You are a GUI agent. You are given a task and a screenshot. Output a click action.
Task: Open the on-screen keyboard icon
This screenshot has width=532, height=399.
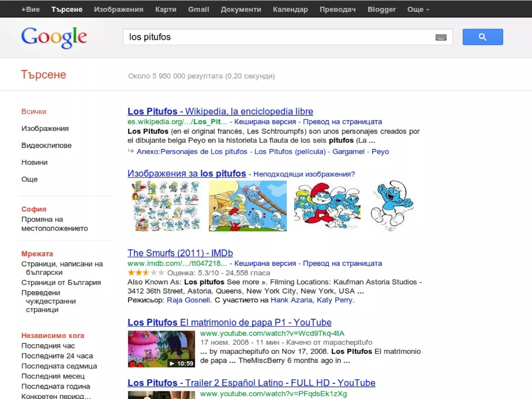tap(441, 37)
